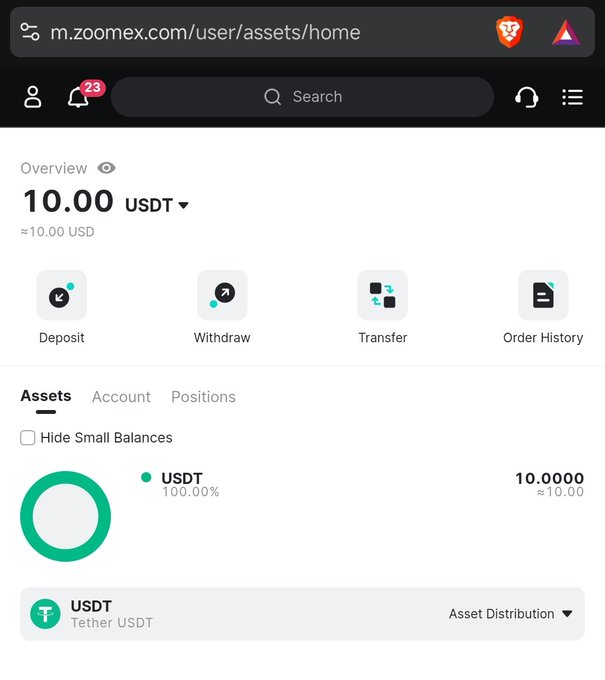
Task: Open the site settings icon in address bar
Action: pos(30,32)
